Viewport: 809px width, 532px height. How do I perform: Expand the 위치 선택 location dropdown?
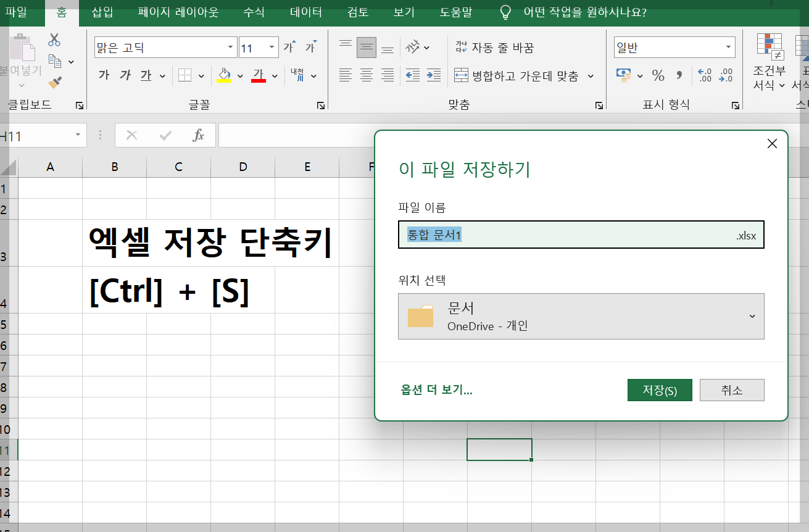(752, 316)
